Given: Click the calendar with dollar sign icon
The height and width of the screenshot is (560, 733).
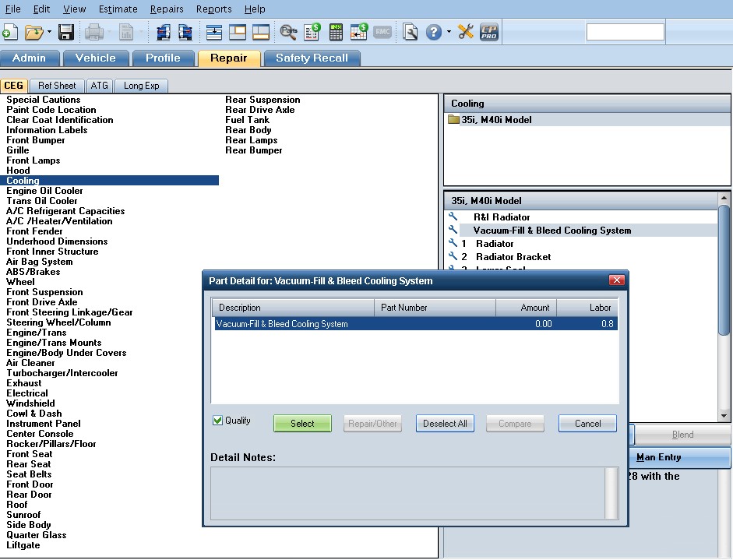Looking at the screenshot, I should [x=358, y=32].
